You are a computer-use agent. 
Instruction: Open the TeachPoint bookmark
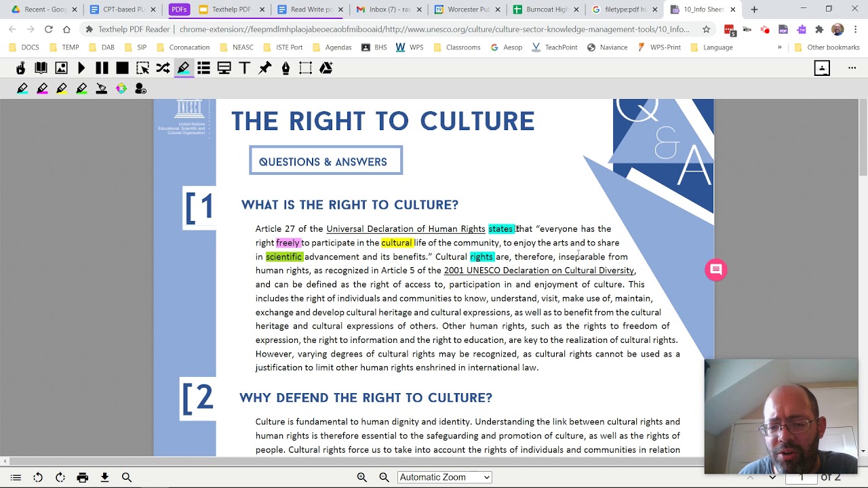pyautogui.click(x=554, y=47)
